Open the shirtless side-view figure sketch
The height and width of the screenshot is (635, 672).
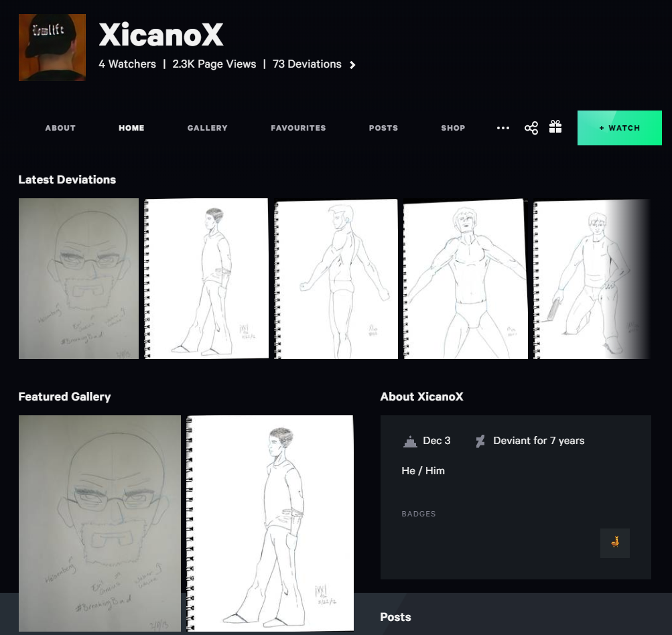coord(336,279)
